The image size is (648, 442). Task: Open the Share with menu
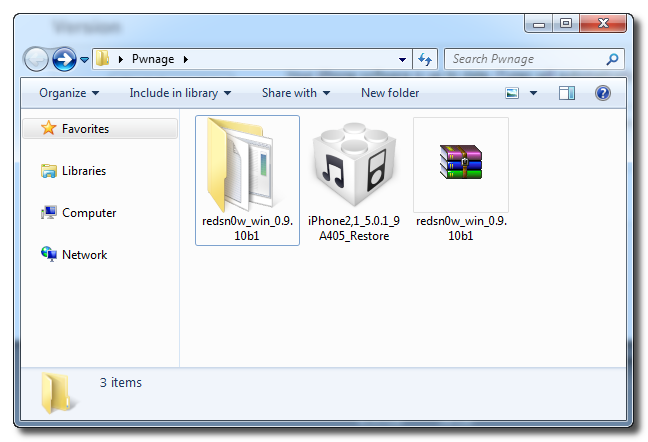click(x=296, y=93)
